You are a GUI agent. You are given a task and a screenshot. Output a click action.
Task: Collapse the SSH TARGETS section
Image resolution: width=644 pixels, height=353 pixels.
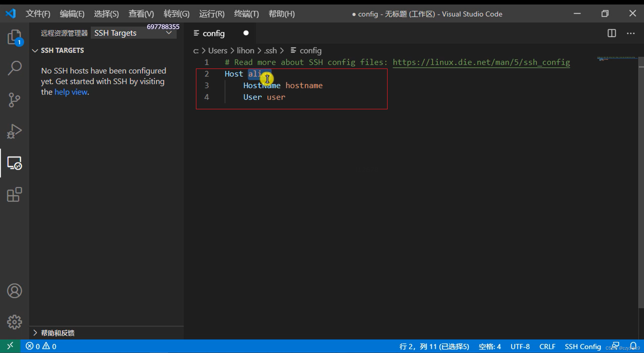click(x=35, y=51)
